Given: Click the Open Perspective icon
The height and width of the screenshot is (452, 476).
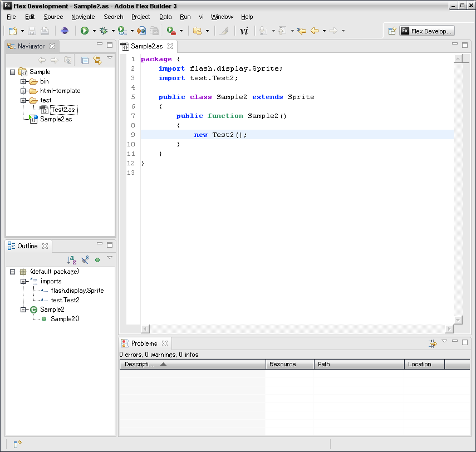Looking at the screenshot, I should pyautogui.click(x=392, y=31).
